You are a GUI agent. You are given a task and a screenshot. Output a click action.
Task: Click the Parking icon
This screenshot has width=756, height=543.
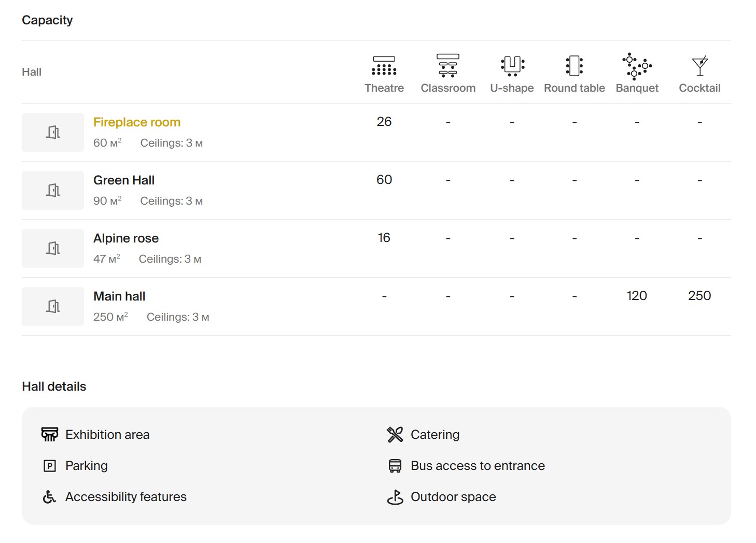click(49, 466)
